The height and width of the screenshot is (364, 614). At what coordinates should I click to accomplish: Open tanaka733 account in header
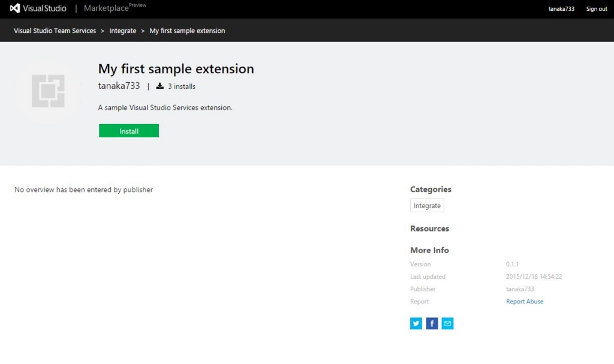point(561,8)
